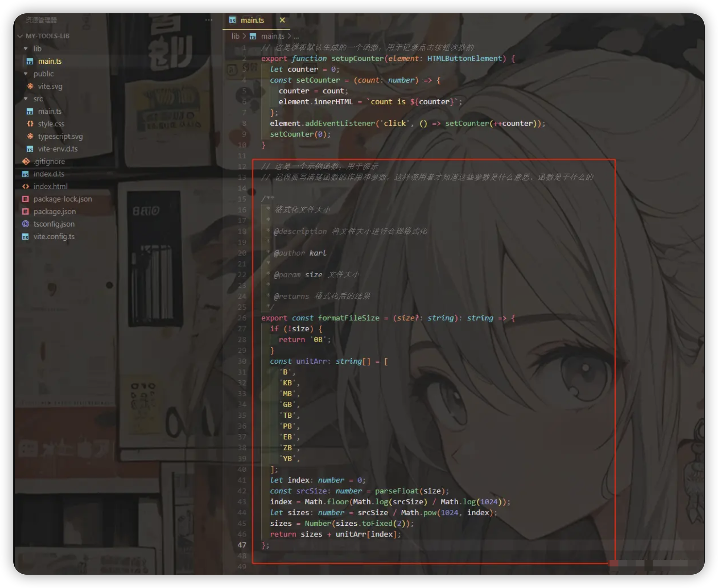Open vite.config.ts file
This screenshot has height=588, width=718.
click(54, 237)
